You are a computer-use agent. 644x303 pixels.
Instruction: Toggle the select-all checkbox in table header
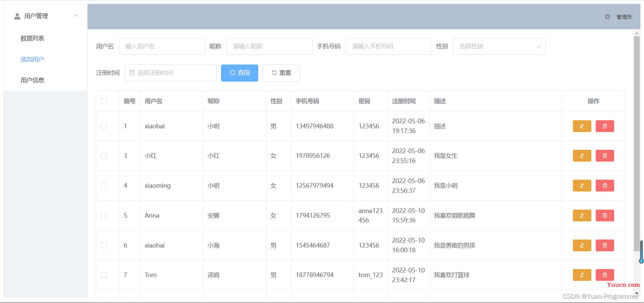coord(104,101)
